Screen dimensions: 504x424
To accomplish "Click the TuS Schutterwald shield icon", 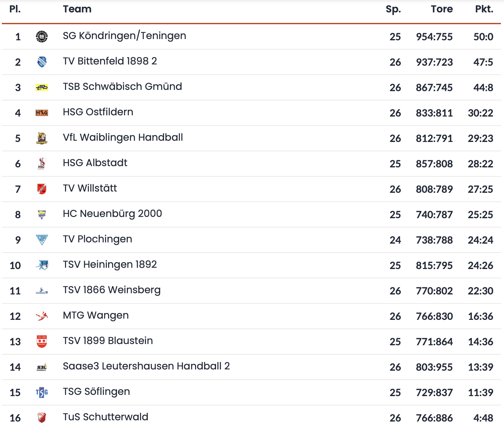I will click(x=42, y=417).
